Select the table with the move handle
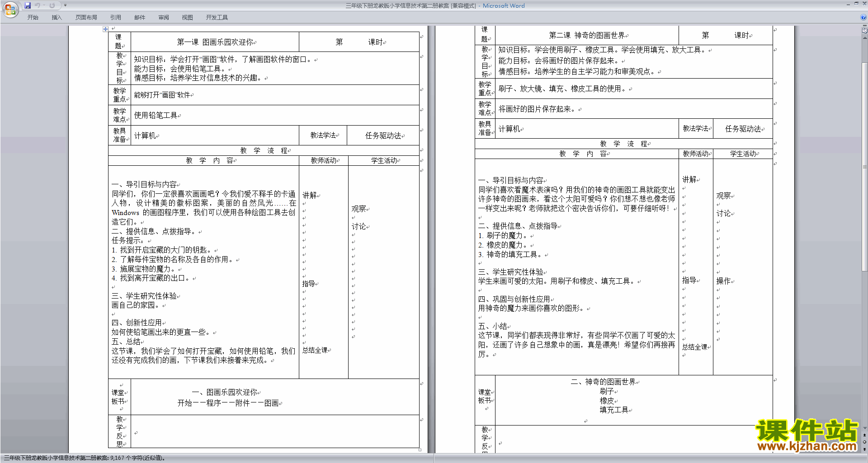 click(105, 29)
